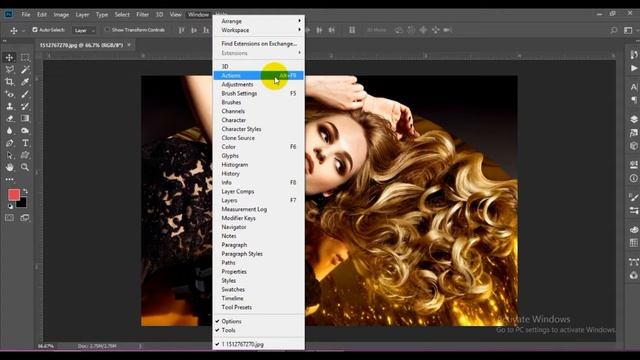Change the screen mode

[25, 218]
